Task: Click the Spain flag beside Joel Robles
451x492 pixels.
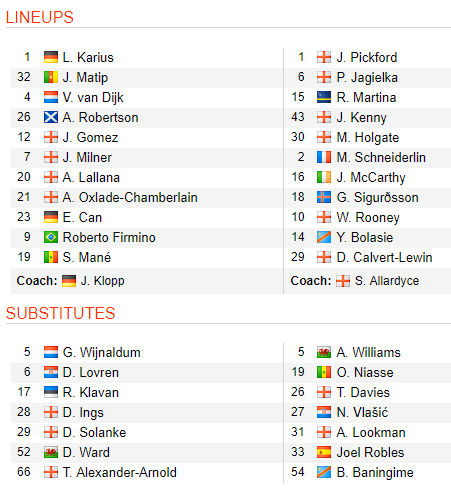Action: [324, 452]
